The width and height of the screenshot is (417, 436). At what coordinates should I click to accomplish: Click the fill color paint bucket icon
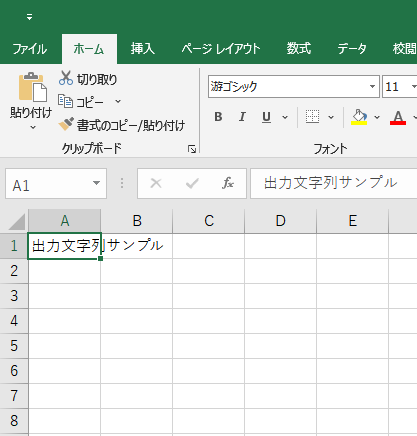(x=359, y=117)
